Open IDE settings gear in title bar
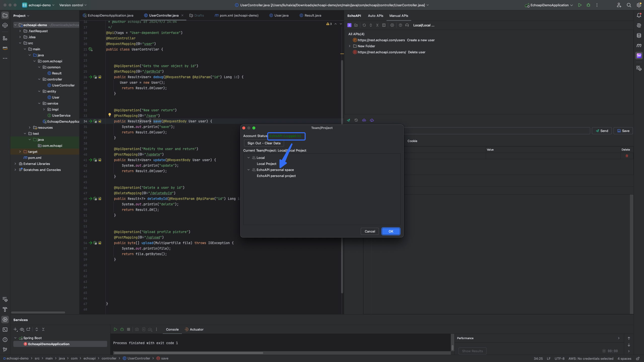 [x=639, y=5]
